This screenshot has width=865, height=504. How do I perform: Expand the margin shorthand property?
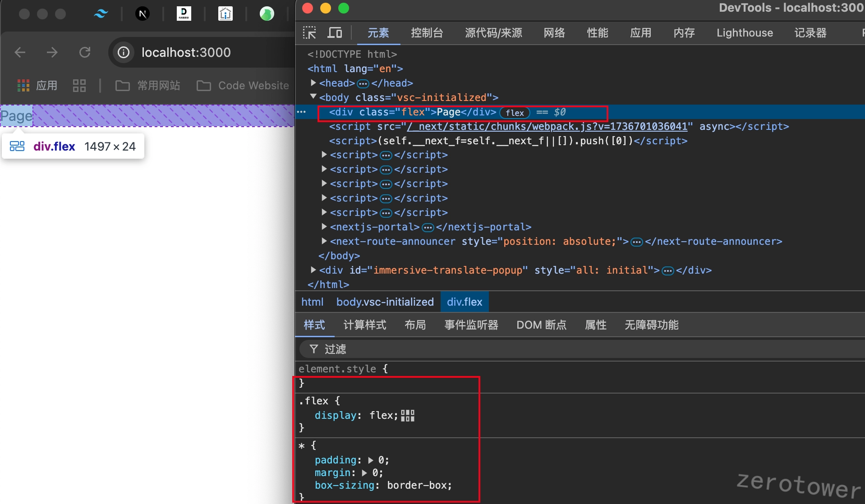pos(364,473)
